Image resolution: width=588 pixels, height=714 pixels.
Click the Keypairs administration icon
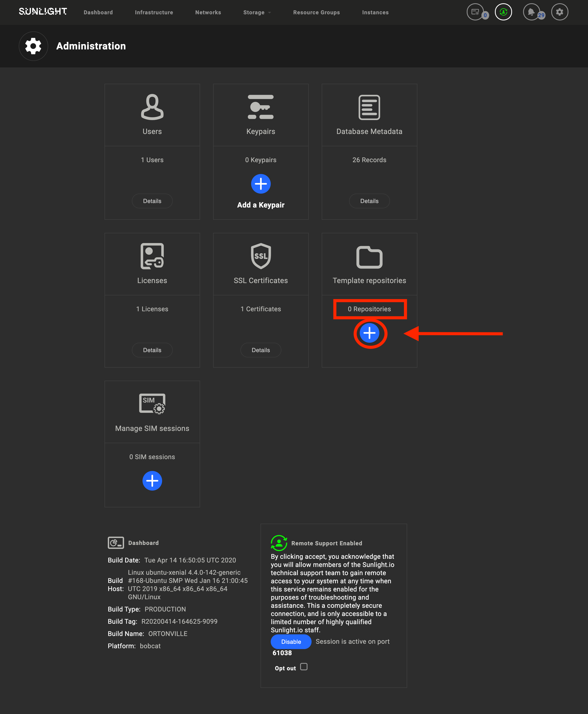[261, 107]
